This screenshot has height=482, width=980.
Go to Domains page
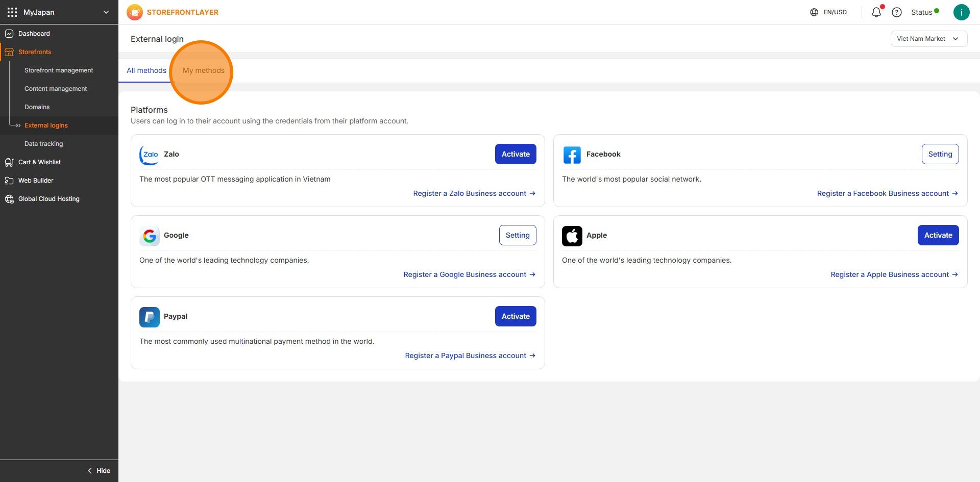pyautogui.click(x=37, y=107)
